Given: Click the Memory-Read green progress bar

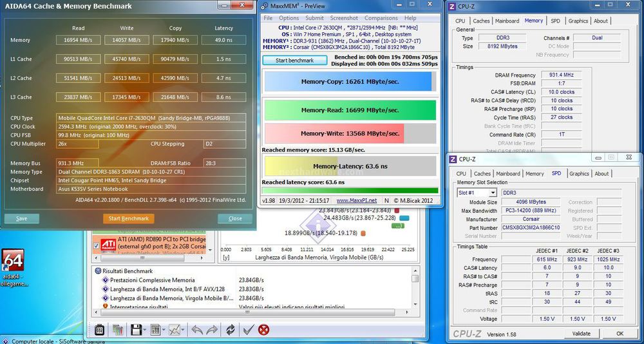Looking at the screenshot, I should tap(350, 110).
